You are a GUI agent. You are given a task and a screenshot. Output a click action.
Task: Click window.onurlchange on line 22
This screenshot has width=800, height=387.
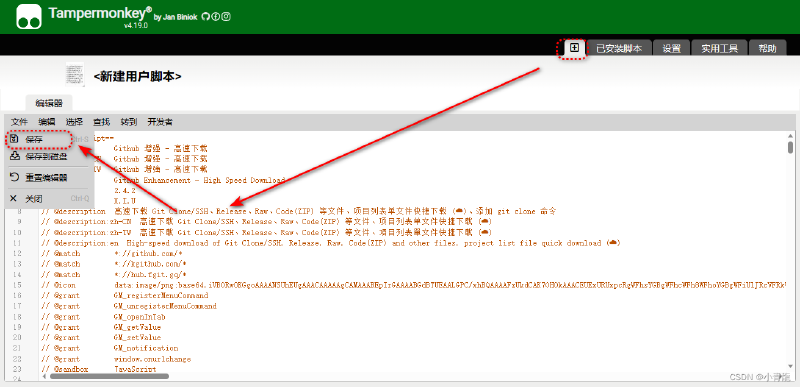point(152,359)
